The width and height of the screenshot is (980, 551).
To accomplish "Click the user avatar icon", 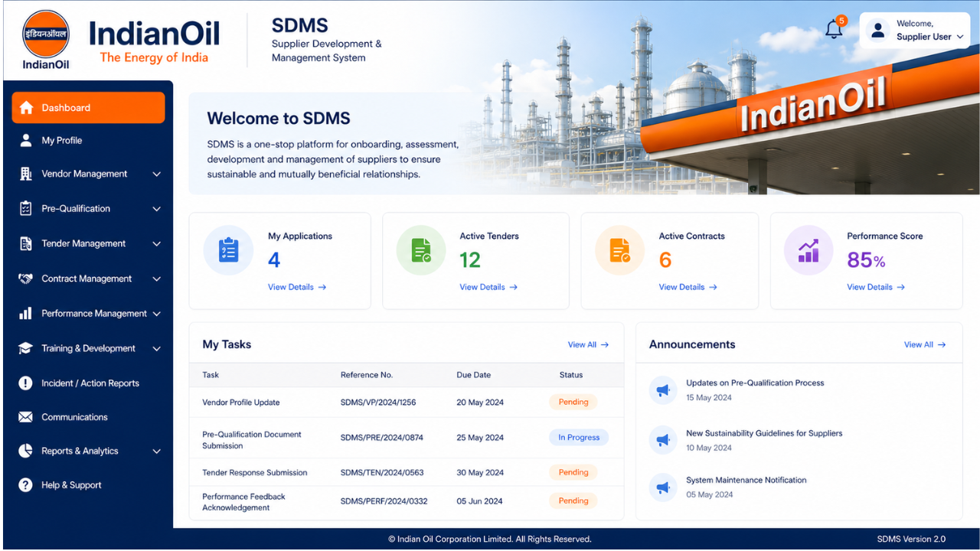I will pyautogui.click(x=878, y=31).
